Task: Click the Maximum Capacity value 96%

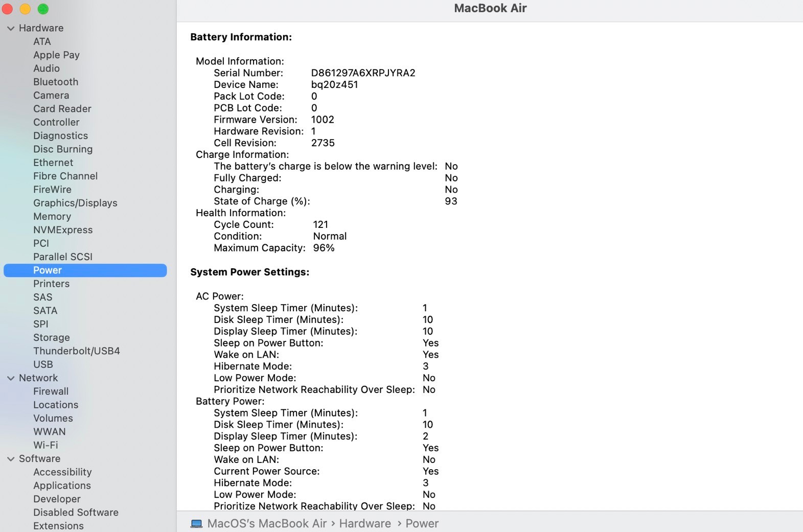Action: point(324,248)
